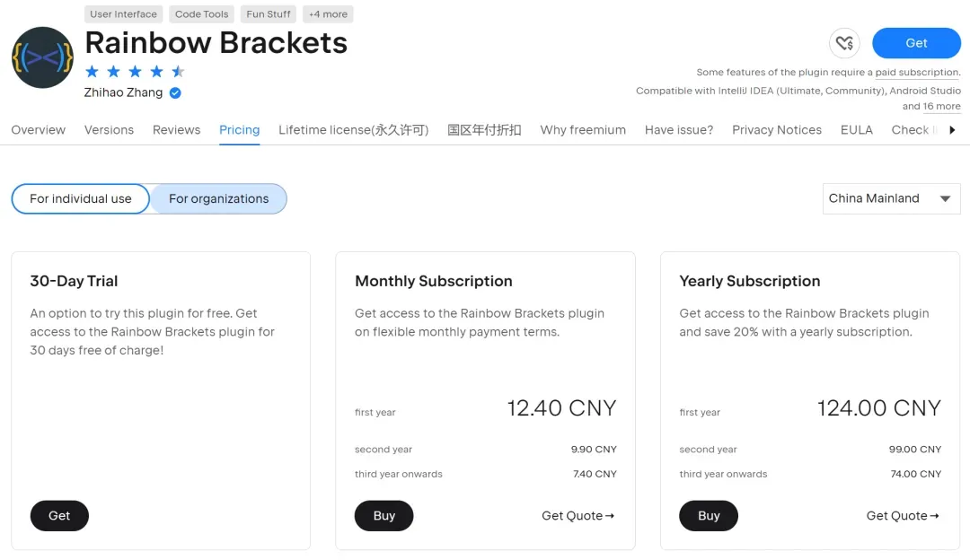Expand the 16 more compatible products link
Image resolution: width=970 pixels, height=560 pixels.
pos(941,106)
